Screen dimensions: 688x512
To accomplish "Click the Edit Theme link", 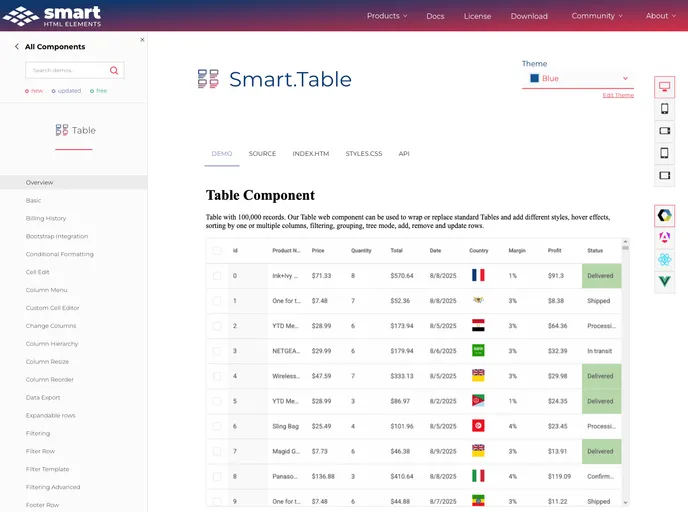I will pos(618,95).
